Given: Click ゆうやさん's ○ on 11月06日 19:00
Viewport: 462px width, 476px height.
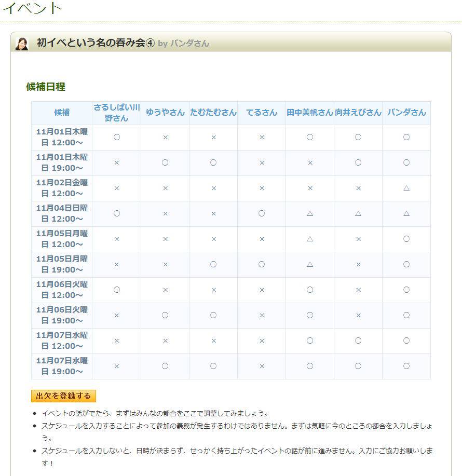Looking at the screenshot, I should click(x=165, y=316).
